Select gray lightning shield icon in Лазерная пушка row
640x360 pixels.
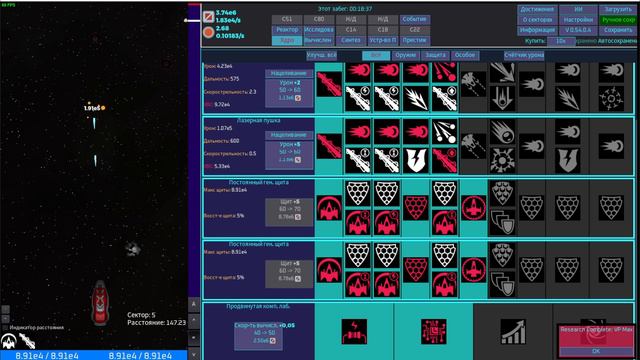(568, 160)
